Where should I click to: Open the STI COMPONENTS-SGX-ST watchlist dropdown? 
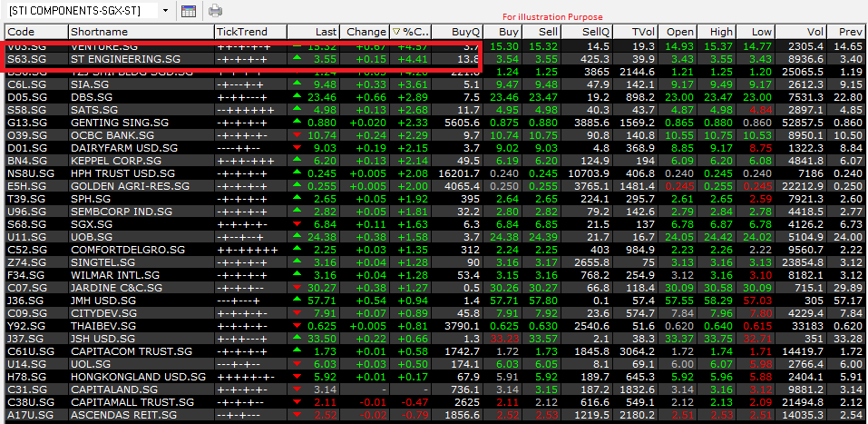click(x=165, y=11)
